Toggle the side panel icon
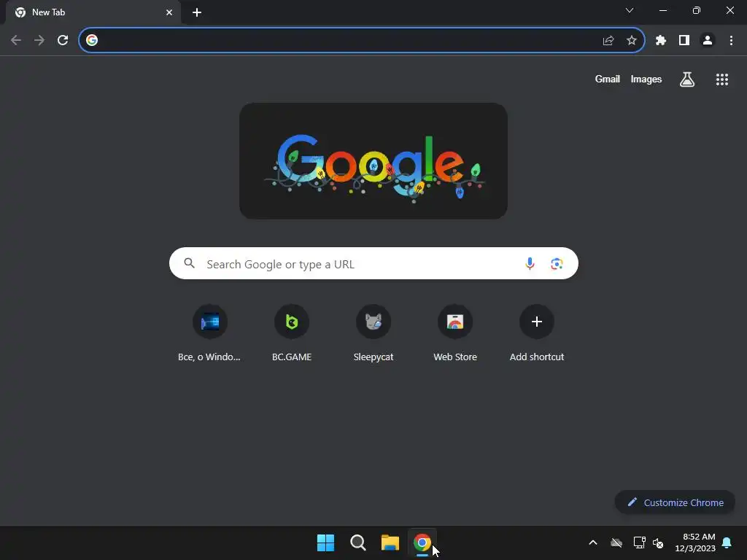The width and height of the screenshot is (747, 560). click(684, 41)
